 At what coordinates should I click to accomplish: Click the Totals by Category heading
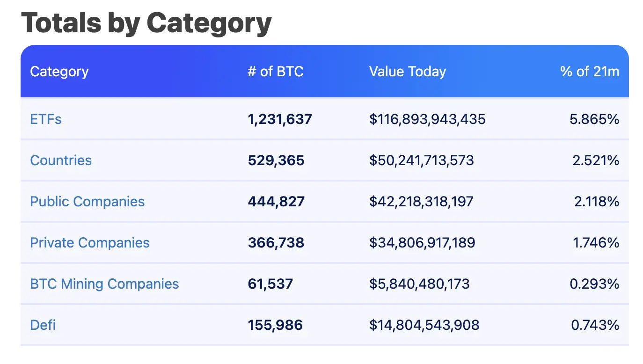(146, 22)
